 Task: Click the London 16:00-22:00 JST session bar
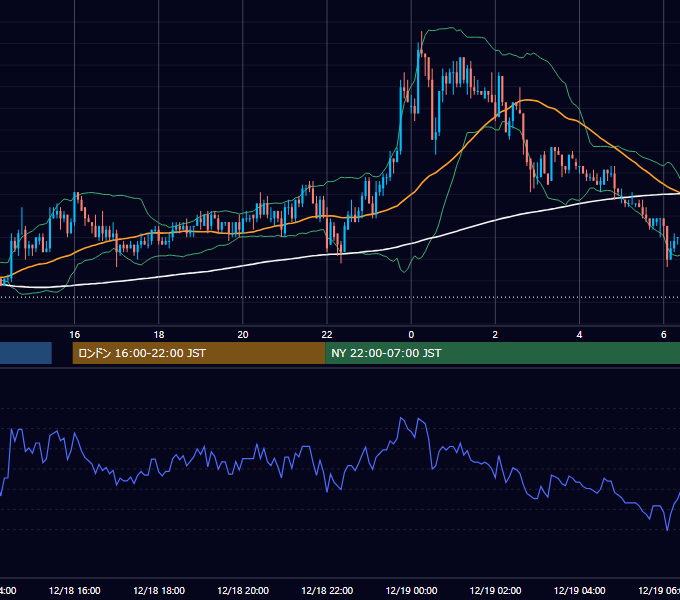click(199, 353)
